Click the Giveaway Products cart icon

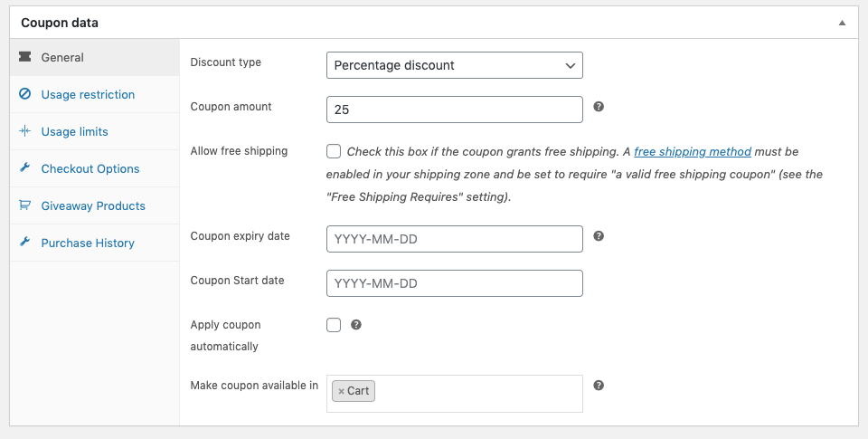[24, 205]
